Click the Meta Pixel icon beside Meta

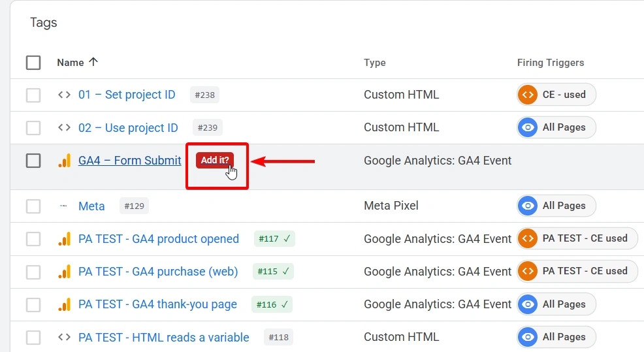pyautogui.click(x=63, y=206)
